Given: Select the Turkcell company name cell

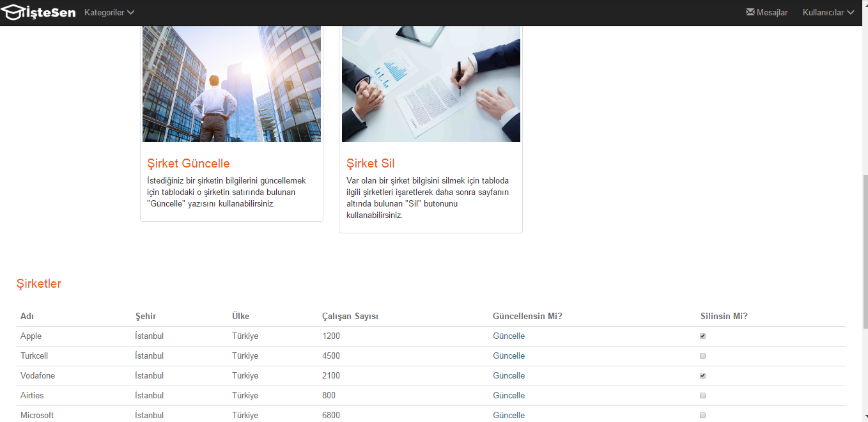Looking at the screenshot, I should (x=35, y=356).
